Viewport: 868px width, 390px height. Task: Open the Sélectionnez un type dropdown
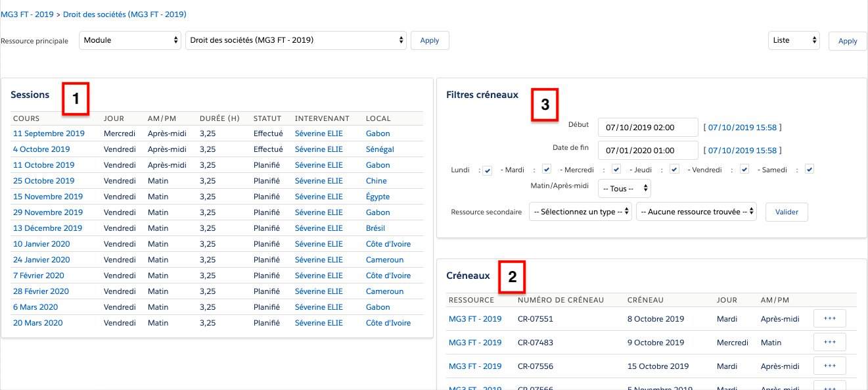click(x=580, y=212)
